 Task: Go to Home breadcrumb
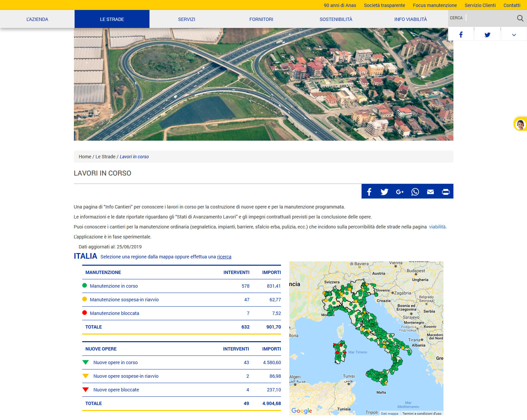tap(85, 157)
